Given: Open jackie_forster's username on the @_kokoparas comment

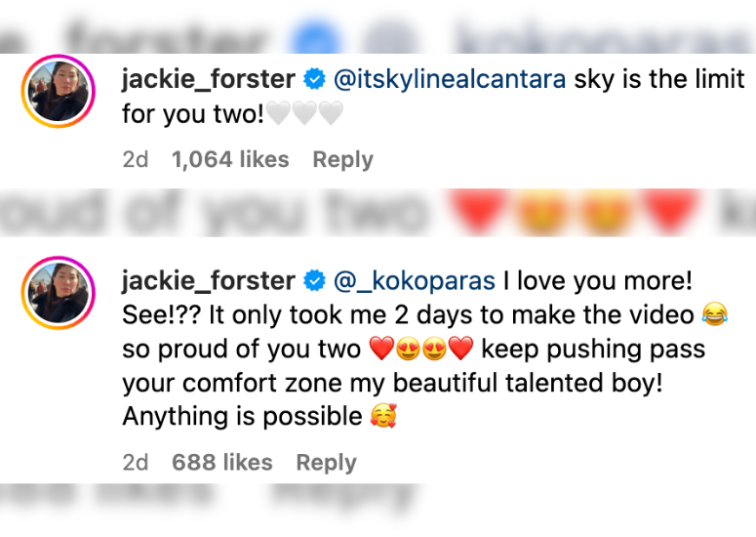Looking at the screenshot, I should tap(209, 282).
